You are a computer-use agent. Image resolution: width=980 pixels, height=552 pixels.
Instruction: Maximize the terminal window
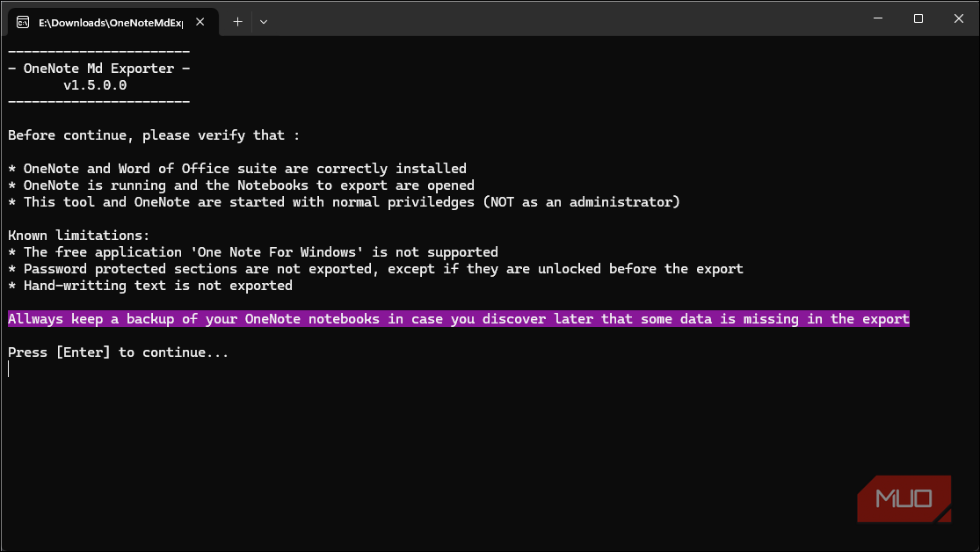click(x=918, y=18)
